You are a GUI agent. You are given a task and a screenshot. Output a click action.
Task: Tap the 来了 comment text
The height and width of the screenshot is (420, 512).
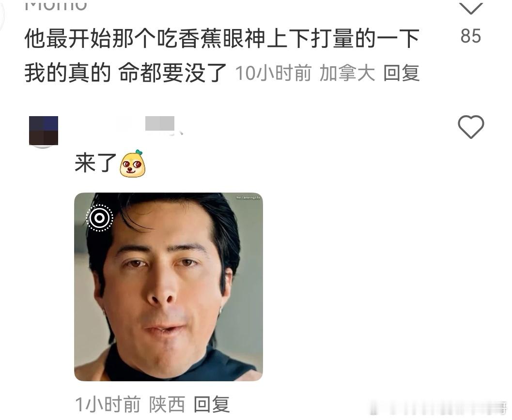pyautogui.click(x=96, y=163)
